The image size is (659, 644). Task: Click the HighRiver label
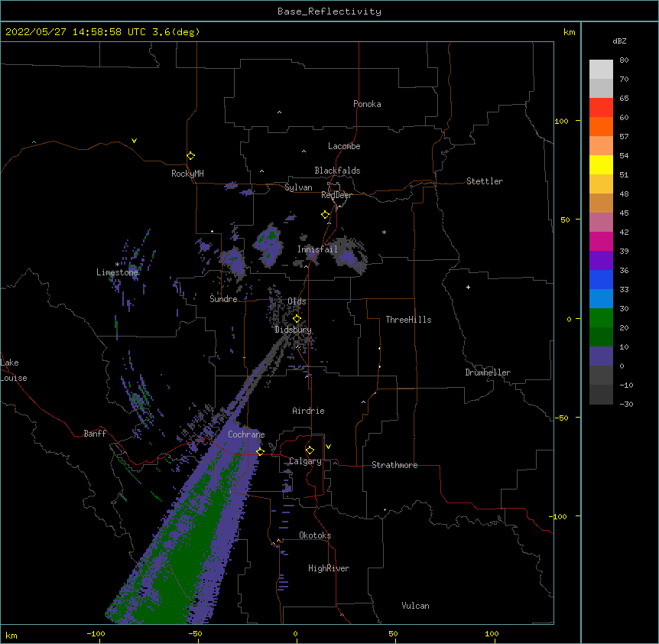[329, 568]
